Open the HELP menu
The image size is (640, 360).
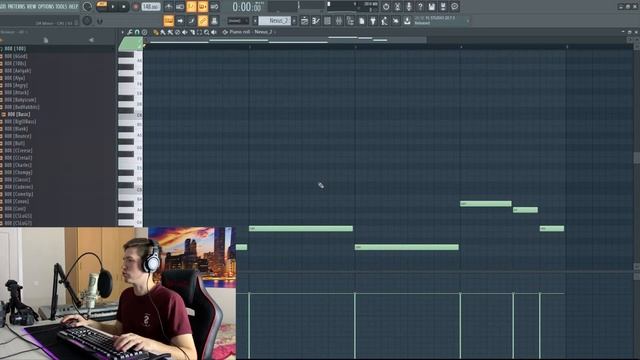coord(73,7)
